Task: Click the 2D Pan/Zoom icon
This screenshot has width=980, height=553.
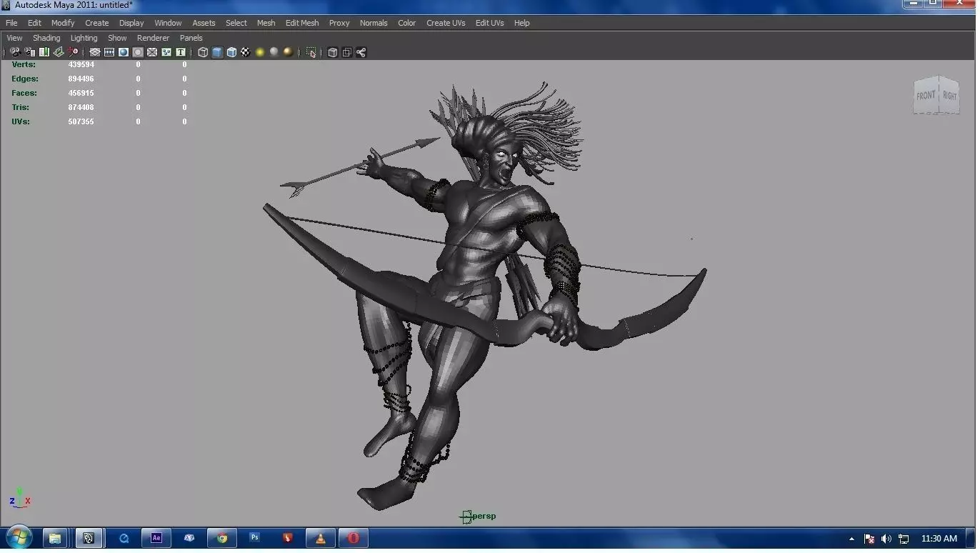Action: coord(73,52)
